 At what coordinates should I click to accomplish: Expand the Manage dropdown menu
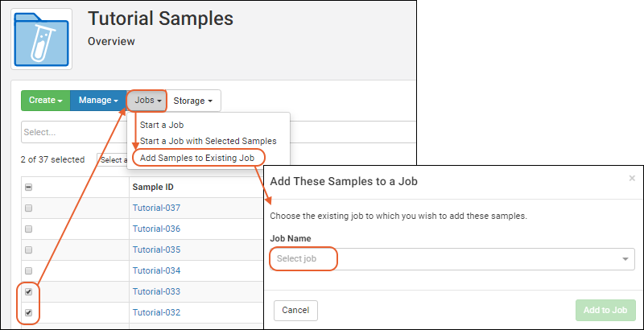coord(98,101)
